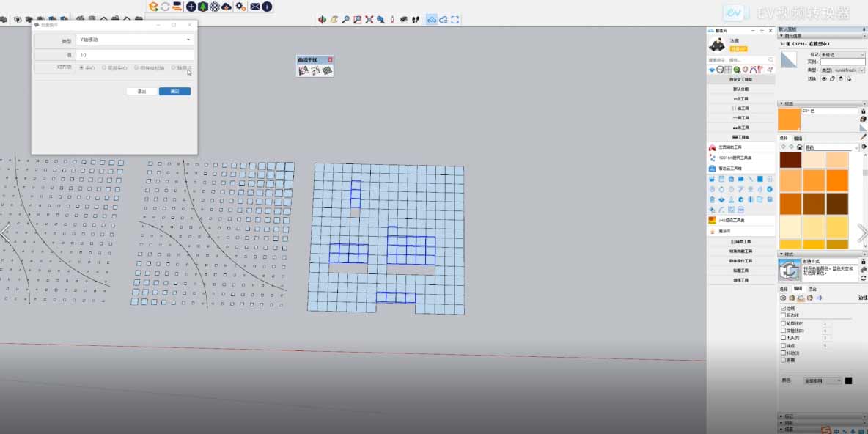Select the 中心 alignment radio button

(81, 68)
